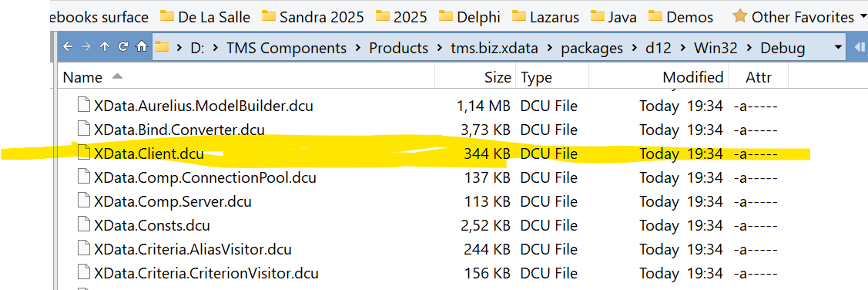Sort files by Size column header

click(x=498, y=77)
